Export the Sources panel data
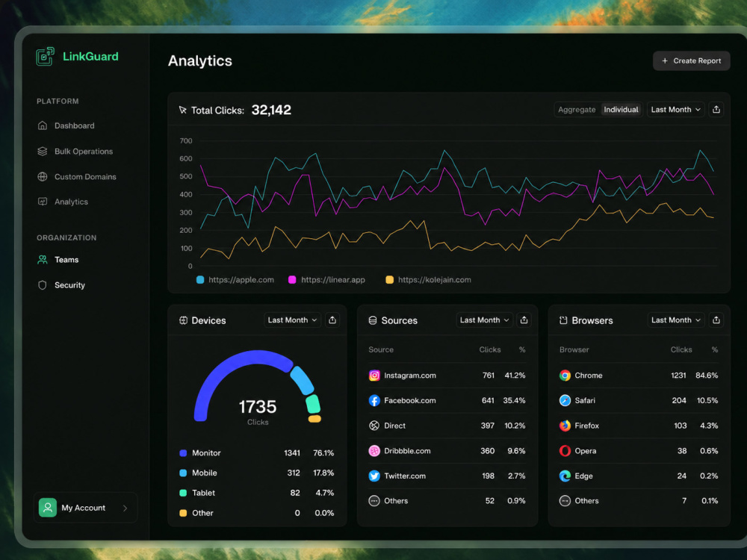The image size is (747, 560). point(524,320)
